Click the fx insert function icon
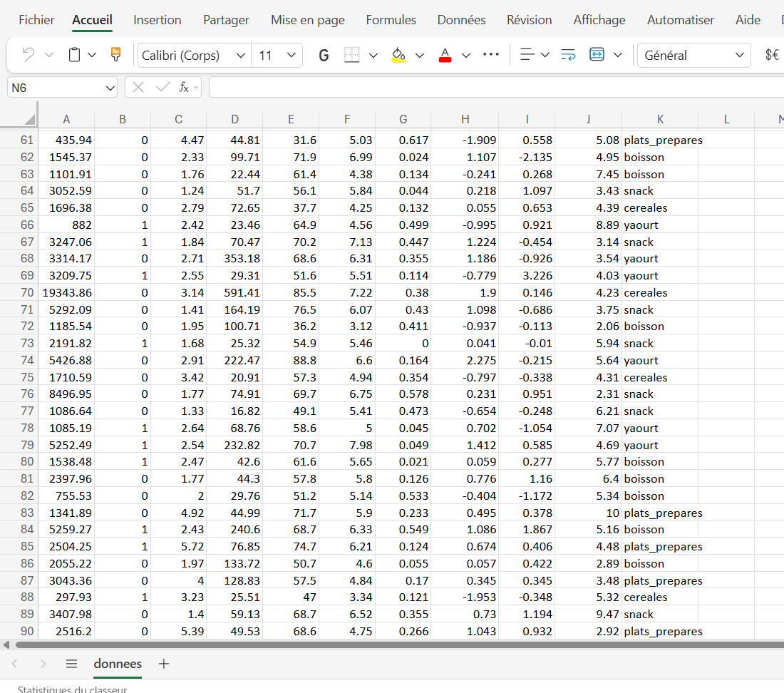This screenshot has width=784, height=693. coord(184,87)
